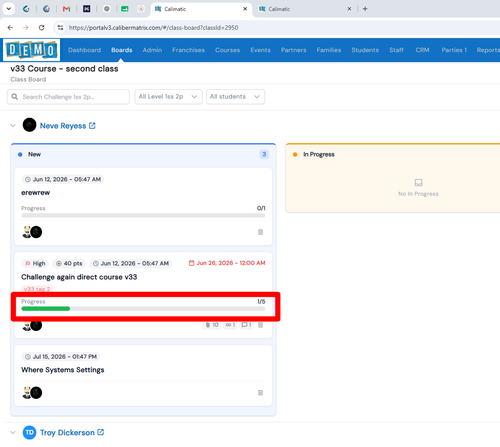Screen dimensions: 500x447
Task: Reload the page with browser refresh icon
Action: pyautogui.click(x=41, y=28)
